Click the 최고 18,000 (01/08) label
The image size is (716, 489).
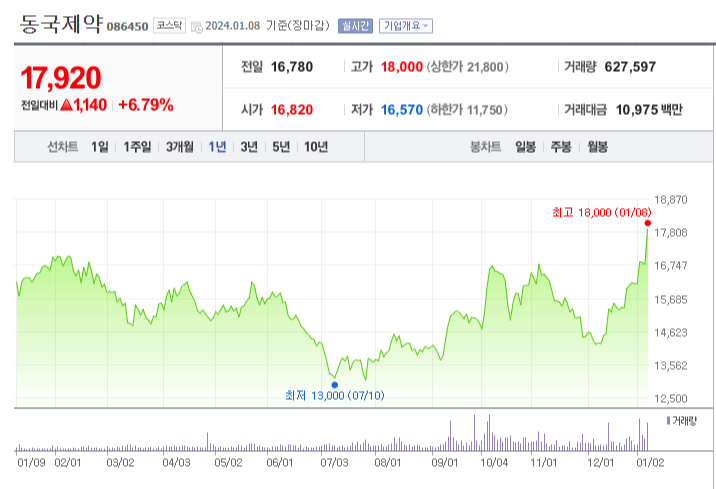(601, 212)
